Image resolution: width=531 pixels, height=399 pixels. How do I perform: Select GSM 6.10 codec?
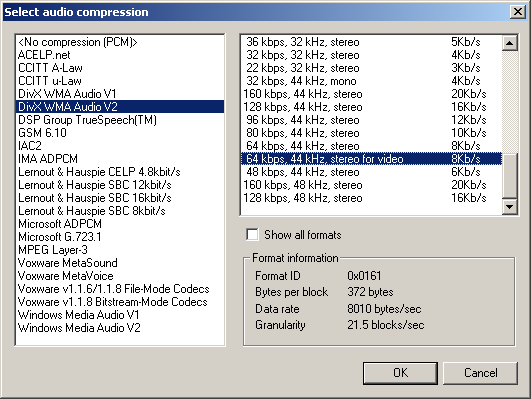tap(120, 133)
